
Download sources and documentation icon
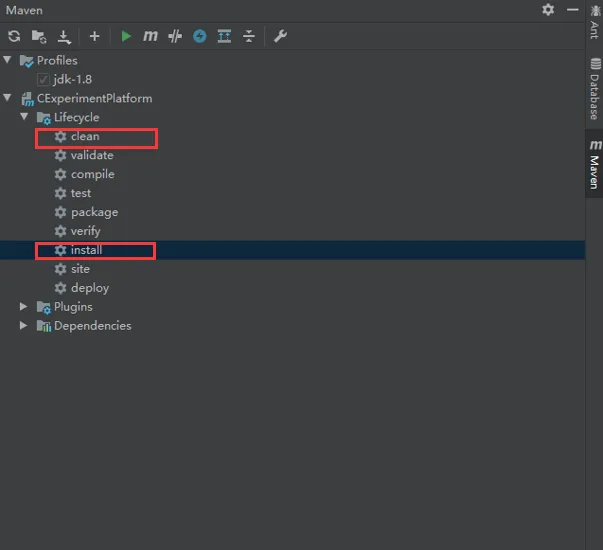pyautogui.click(x=64, y=37)
